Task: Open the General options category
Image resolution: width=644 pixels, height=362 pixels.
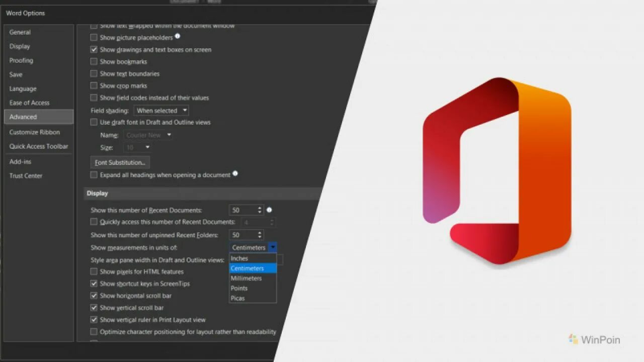Action: point(20,32)
